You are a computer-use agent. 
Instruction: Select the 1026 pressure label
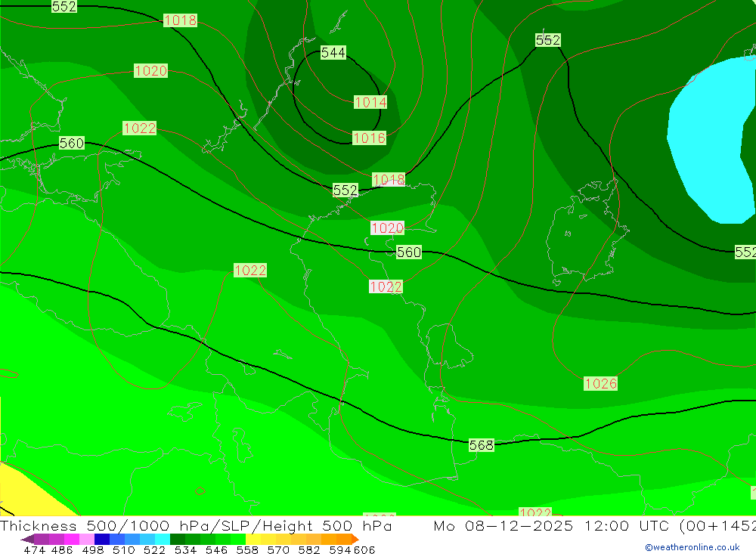tap(600, 384)
